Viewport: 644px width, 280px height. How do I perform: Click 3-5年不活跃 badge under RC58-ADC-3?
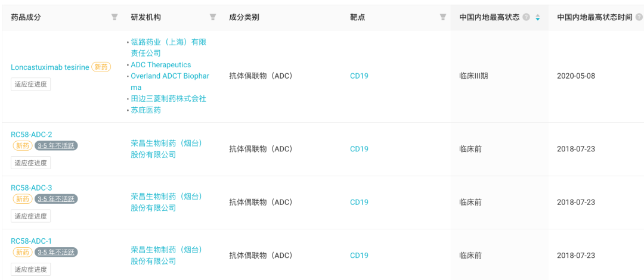pos(56,199)
